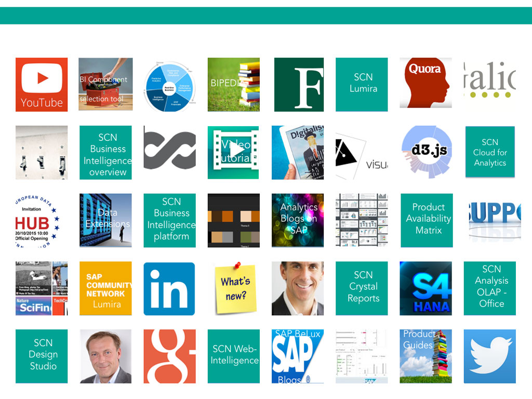Open the green F logo tile
The width and height of the screenshot is (532, 399).
[299, 85]
